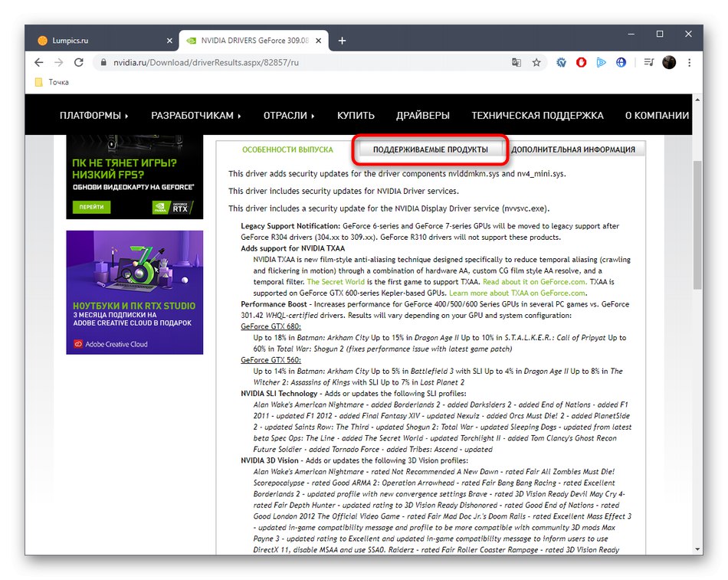728x580 pixels.
Task: Open Learn more about TXAA link
Action: point(518,293)
